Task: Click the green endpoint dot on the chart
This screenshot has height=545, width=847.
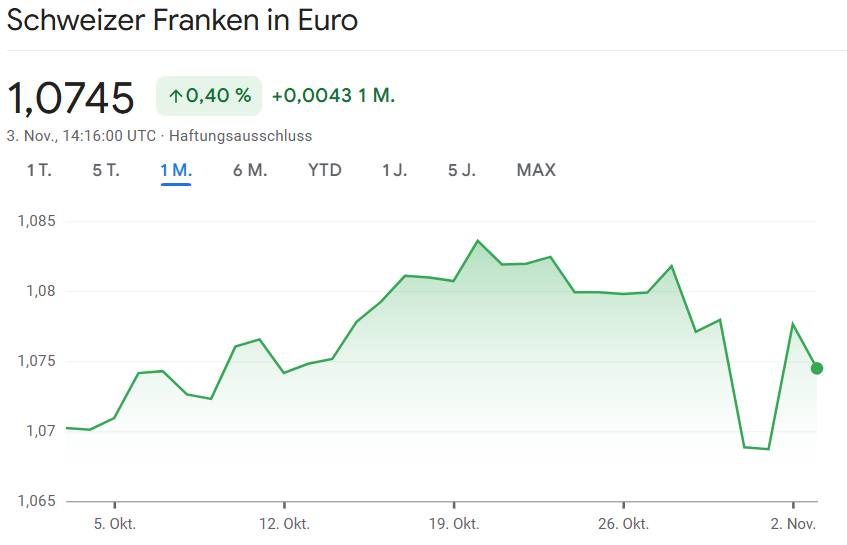Action: [x=817, y=368]
